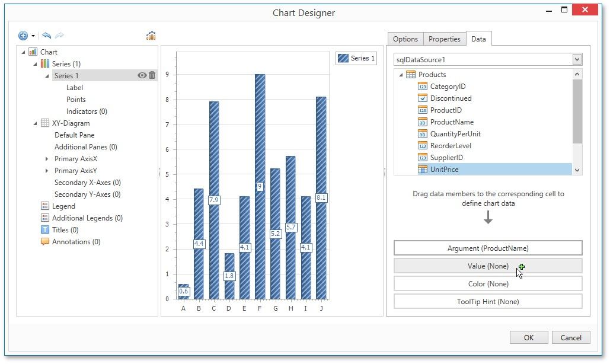
Task: Expand the Primary AxisY node
Action: (47, 171)
